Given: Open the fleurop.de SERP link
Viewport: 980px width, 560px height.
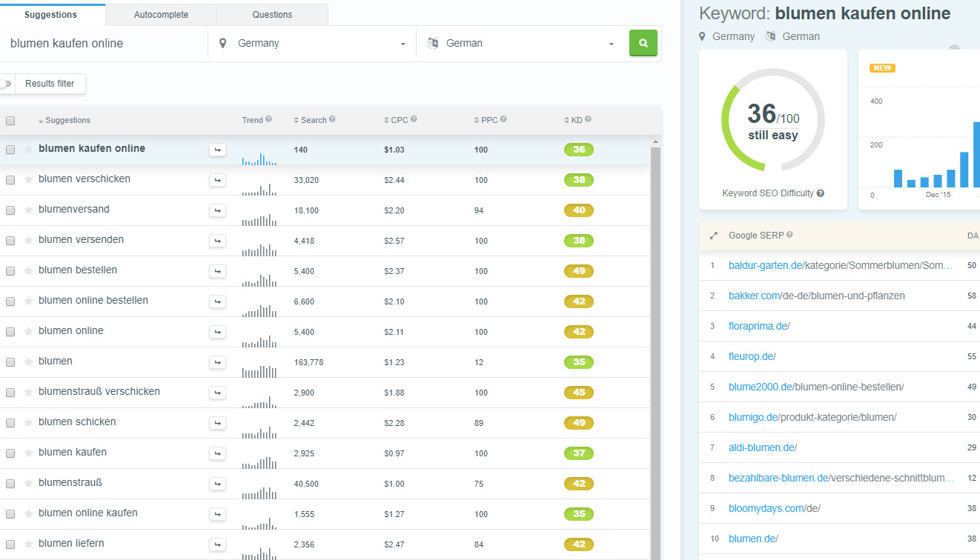Looking at the screenshot, I should pos(752,356).
